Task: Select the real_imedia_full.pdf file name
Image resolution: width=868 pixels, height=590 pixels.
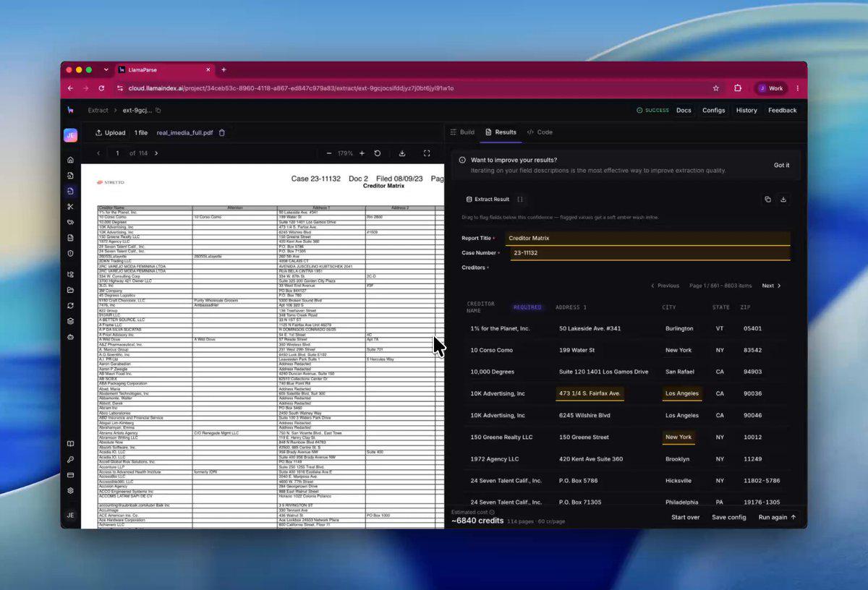Action: point(184,133)
